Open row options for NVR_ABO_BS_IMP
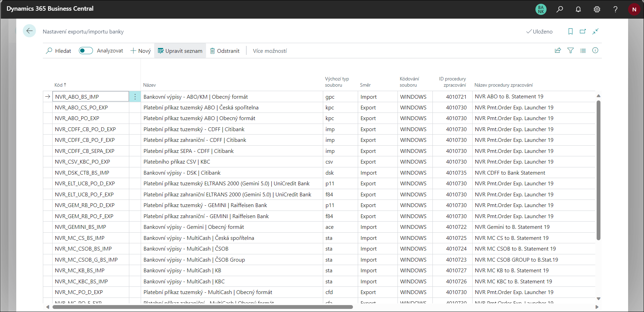Screen dimensions: 644x312 click(x=135, y=97)
